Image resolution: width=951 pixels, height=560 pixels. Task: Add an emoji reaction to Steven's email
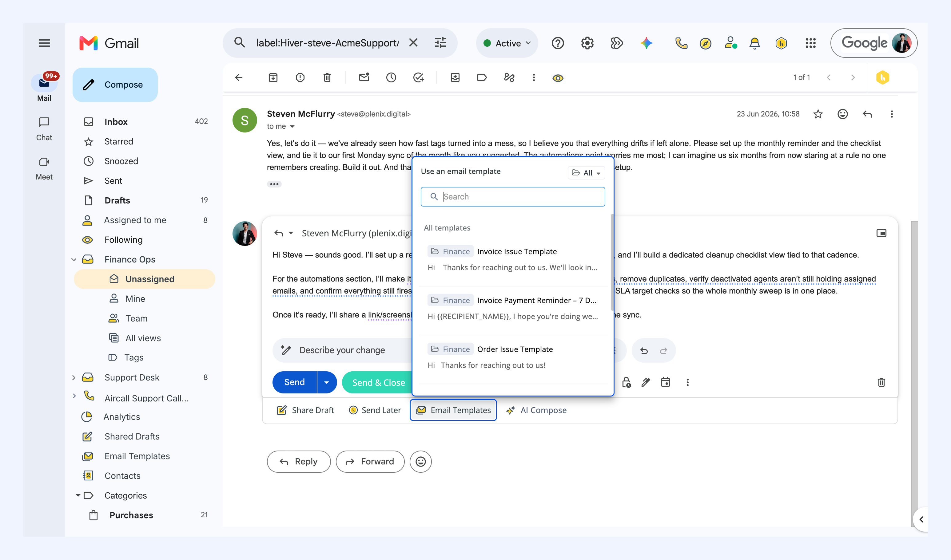click(843, 114)
